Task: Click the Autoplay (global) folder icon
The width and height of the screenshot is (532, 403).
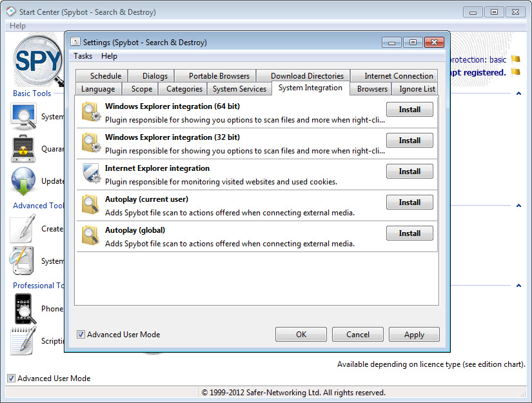Action: tap(90, 235)
